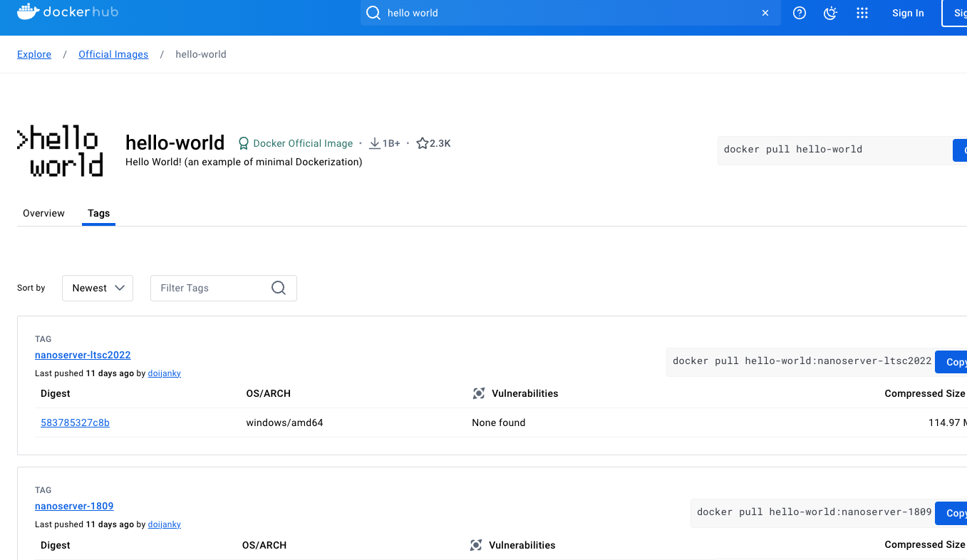The image size is (967, 560).
Task: Copy the nanoserver-1809 pull command
Action: pyautogui.click(x=951, y=513)
